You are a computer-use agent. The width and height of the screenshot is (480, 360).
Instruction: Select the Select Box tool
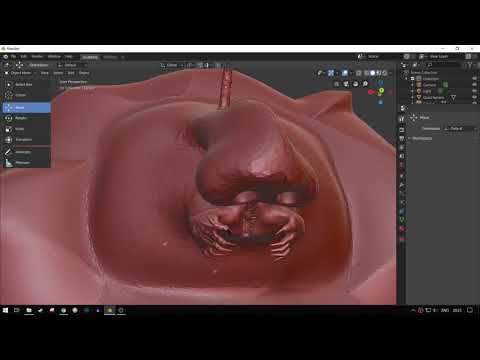click(x=27, y=84)
